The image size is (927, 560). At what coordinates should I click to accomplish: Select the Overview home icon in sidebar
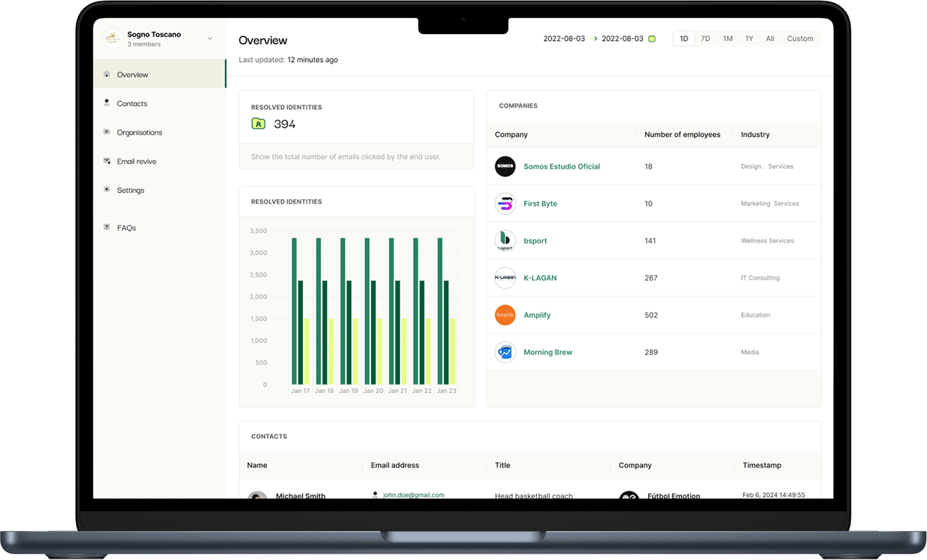coord(107,75)
